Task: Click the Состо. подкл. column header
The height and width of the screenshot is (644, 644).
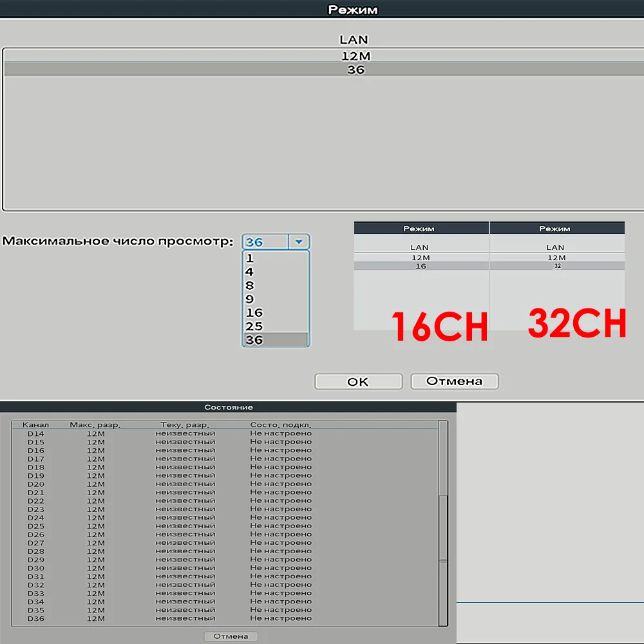Action: pos(281,424)
